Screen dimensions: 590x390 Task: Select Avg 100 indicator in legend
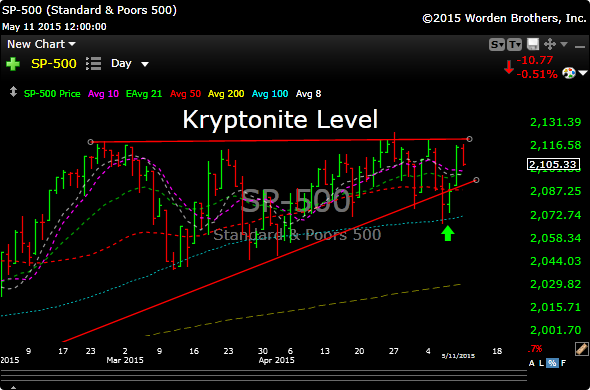tap(270, 94)
